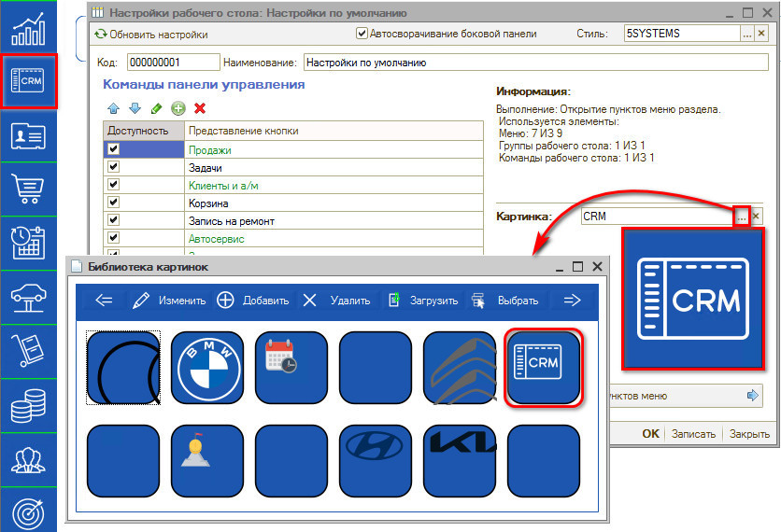Viewport: 781px width, 532px height.
Task: Uncheck availability for the Продажи row
Action: click(x=114, y=149)
